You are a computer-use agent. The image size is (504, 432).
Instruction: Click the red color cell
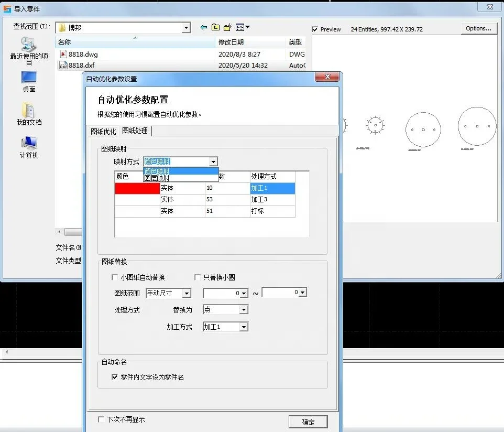(137, 188)
